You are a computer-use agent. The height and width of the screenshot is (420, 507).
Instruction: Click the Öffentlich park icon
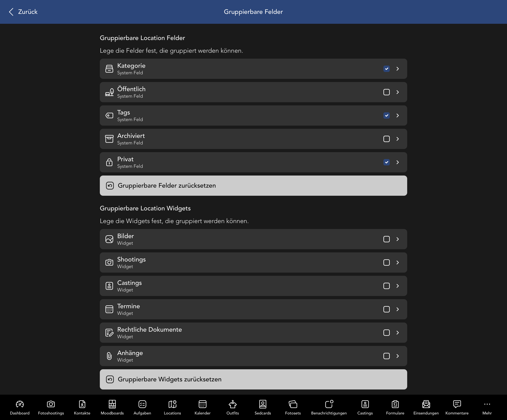[109, 92]
